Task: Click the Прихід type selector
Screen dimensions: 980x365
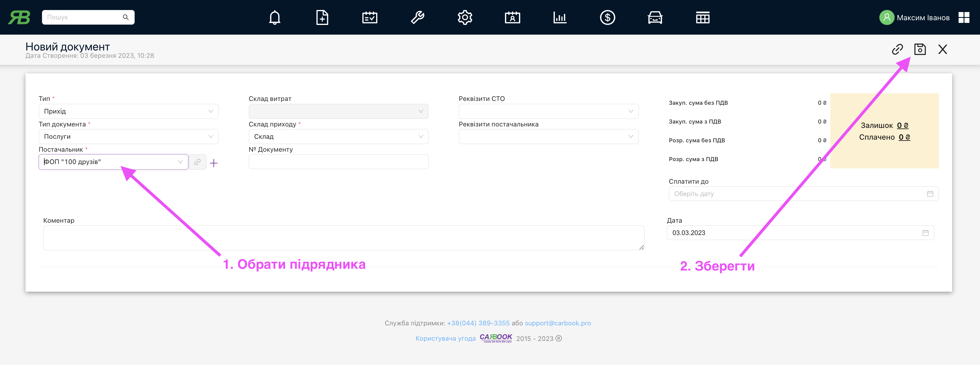Action: tap(128, 111)
